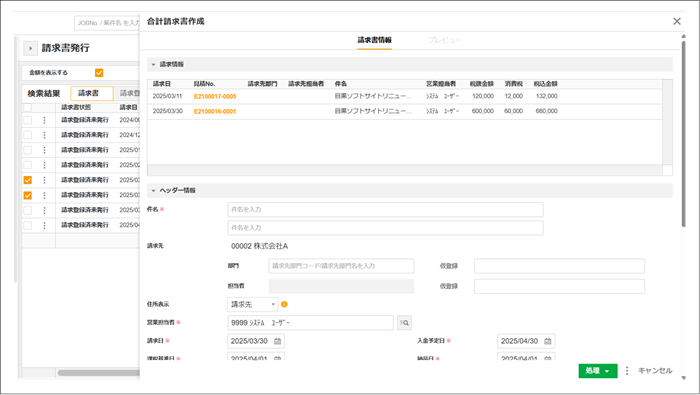Image resolution: width=700 pixels, height=395 pixels.
Task: Check the 2025/02 invoice row checkbox
Action: (x=28, y=165)
